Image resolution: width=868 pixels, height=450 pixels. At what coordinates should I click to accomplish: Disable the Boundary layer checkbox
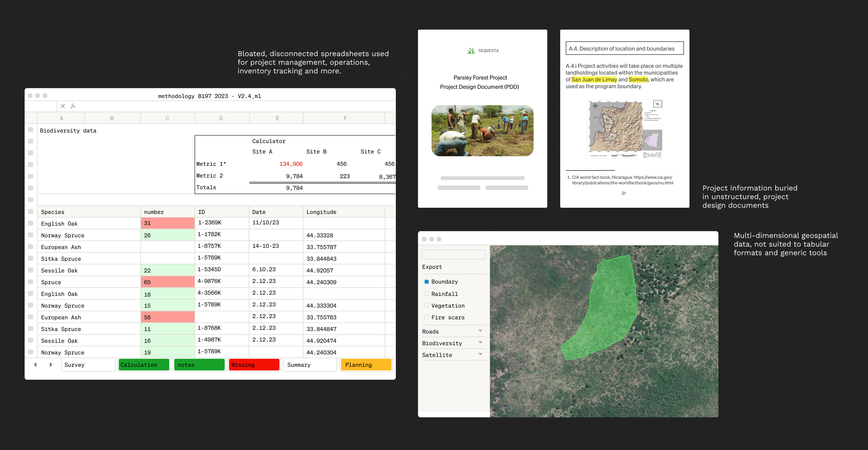[x=426, y=281]
